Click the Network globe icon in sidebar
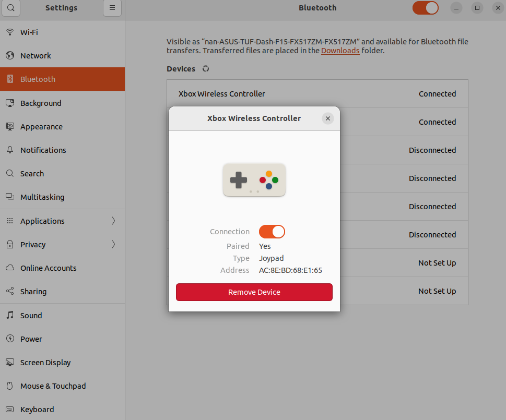506x420 pixels. tap(10, 55)
